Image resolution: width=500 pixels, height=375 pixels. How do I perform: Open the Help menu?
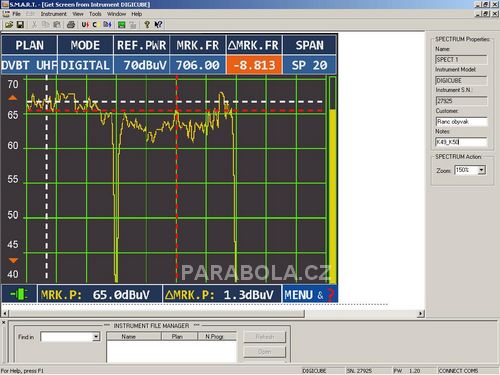137,14
